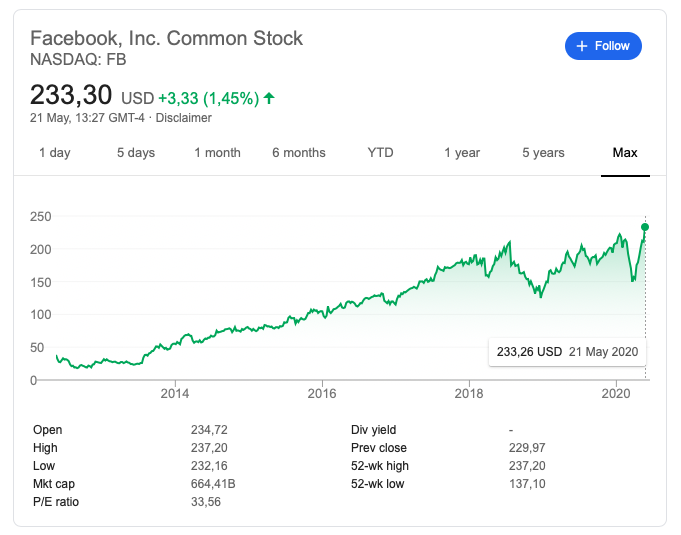The width and height of the screenshot is (681, 535).
Task: Switch to 6 months view
Action: [x=299, y=153]
